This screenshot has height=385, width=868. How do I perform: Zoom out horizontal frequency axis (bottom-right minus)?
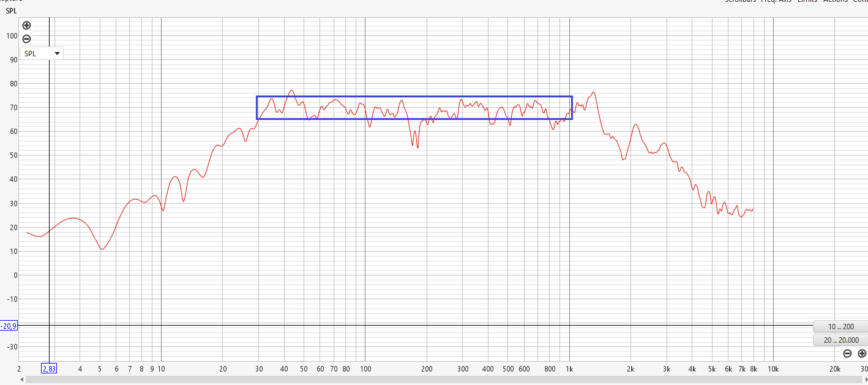pyautogui.click(x=847, y=353)
